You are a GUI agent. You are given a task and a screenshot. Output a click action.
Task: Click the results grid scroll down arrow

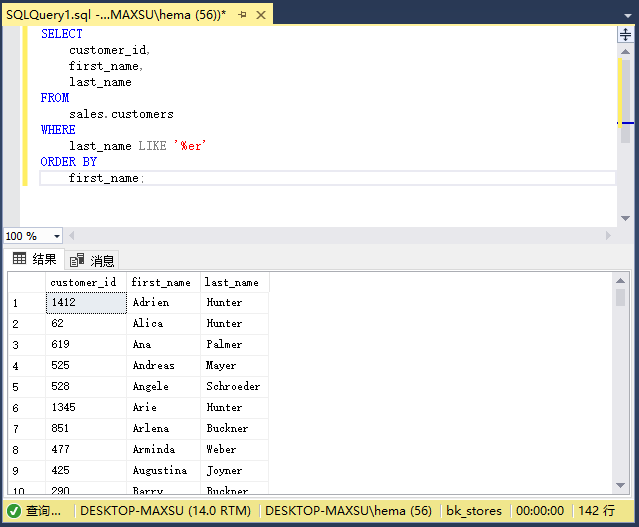(x=620, y=485)
